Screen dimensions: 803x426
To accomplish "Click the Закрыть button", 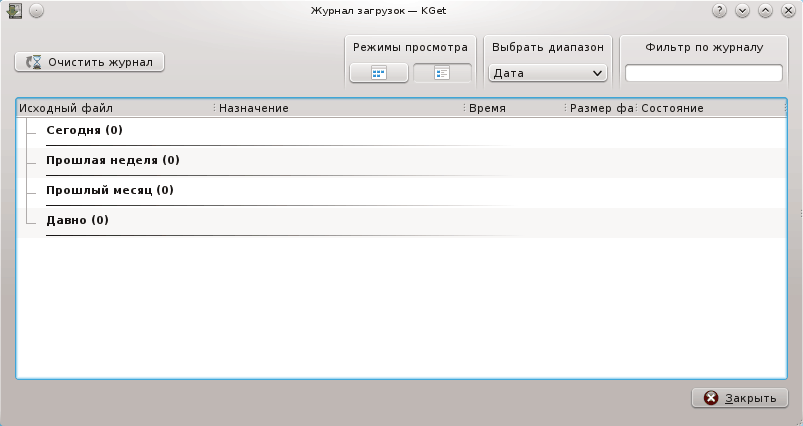I will [739, 398].
